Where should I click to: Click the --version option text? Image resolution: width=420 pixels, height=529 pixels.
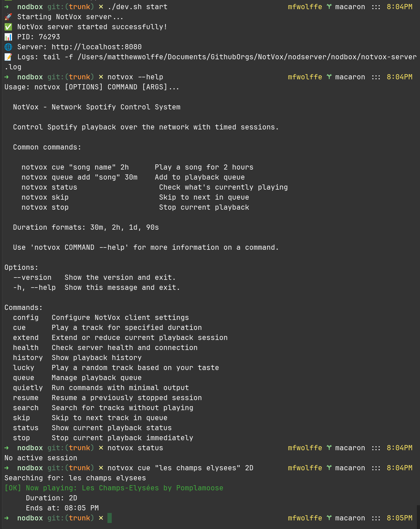32,278
